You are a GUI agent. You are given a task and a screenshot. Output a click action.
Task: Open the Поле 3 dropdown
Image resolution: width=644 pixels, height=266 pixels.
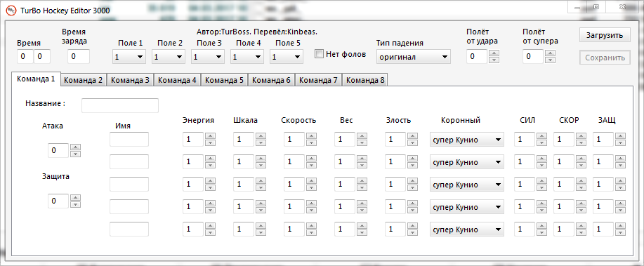[208, 57]
